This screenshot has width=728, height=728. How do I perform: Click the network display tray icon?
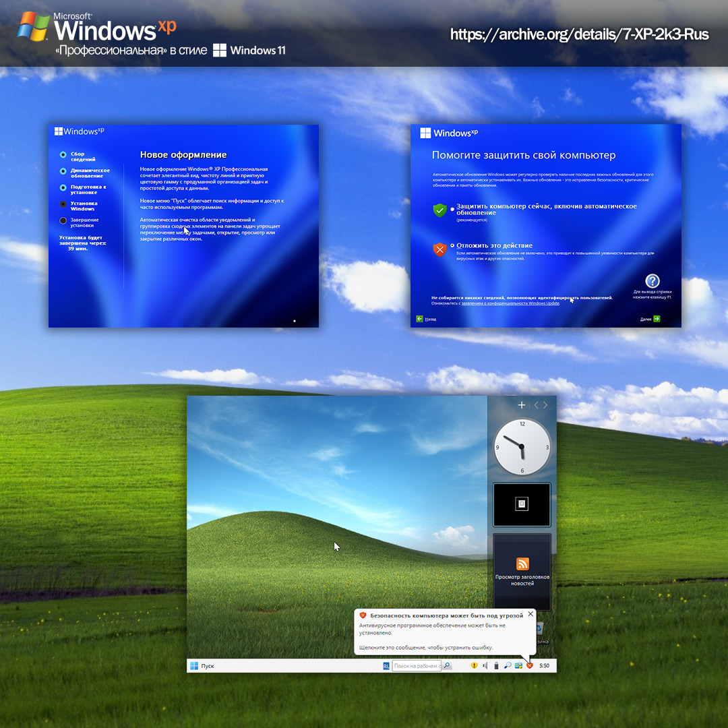518,666
